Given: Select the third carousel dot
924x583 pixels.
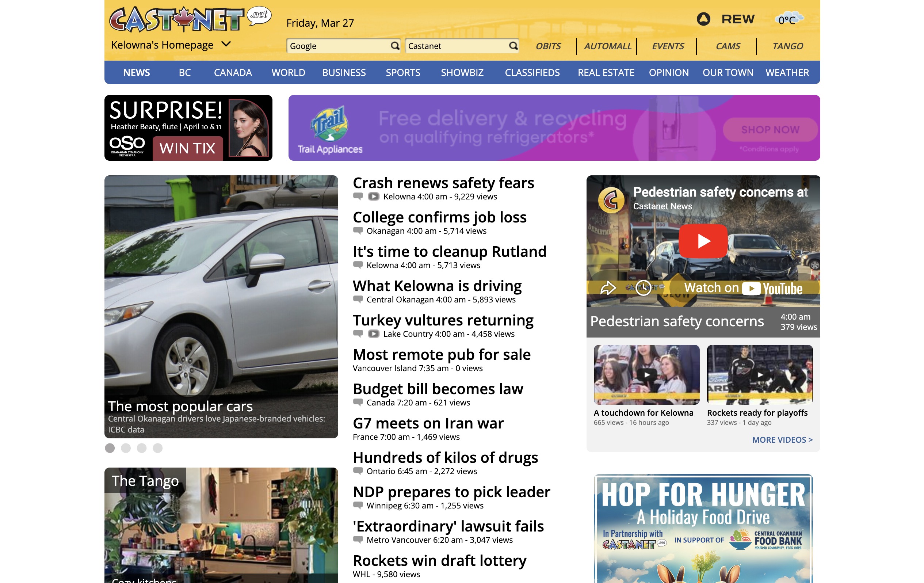Looking at the screenshot, I should point(142,448).
